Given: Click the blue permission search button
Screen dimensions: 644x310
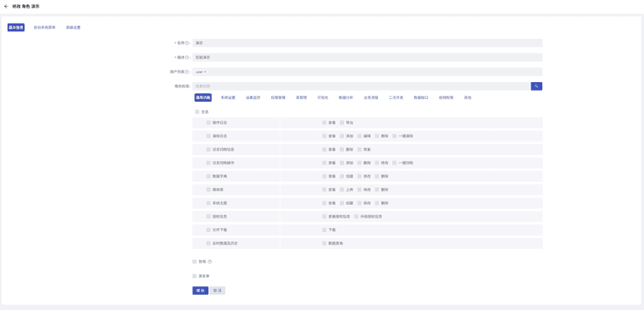Looking at the screenshot, I should tap(536, 86).
